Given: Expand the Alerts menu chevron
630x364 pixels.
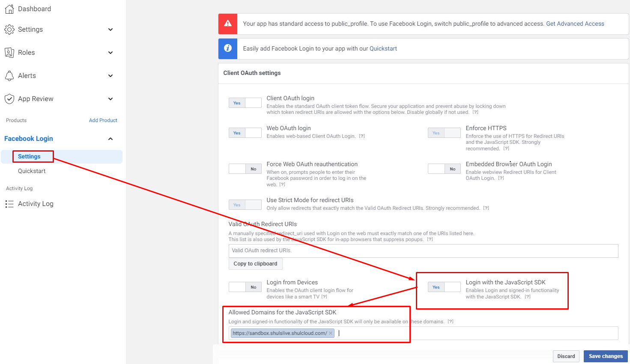Looking at the screenshot, I should [110, 76].
